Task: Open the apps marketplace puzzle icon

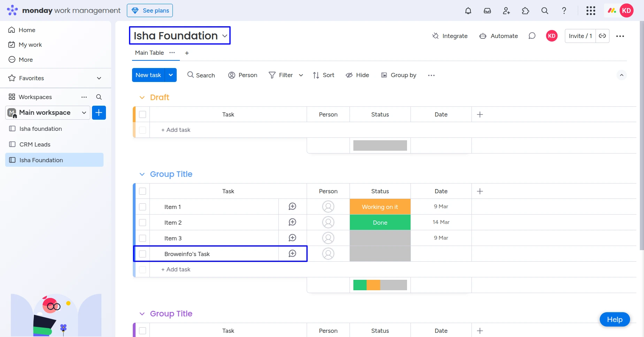Action: click(x=526, y=11)
